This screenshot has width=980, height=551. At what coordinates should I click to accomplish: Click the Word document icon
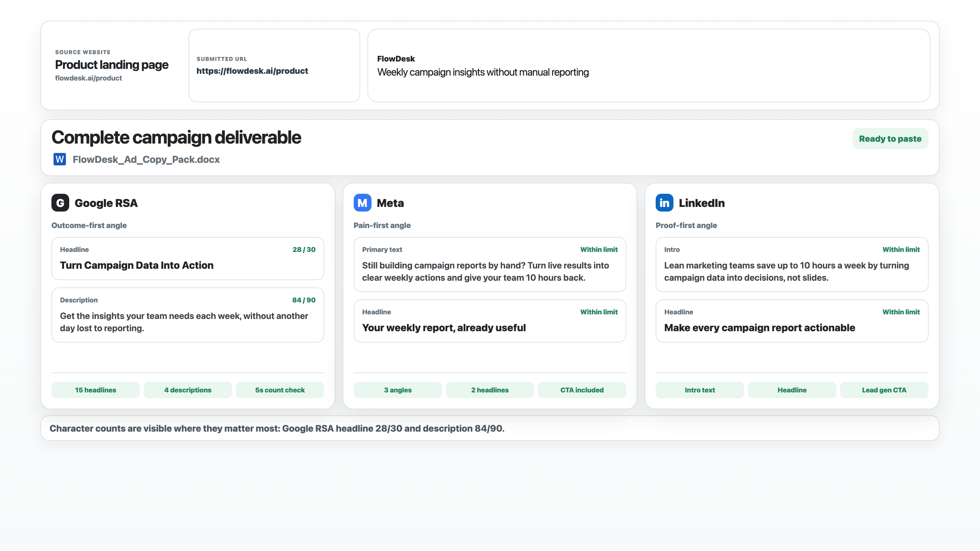[x=60, y=159]
